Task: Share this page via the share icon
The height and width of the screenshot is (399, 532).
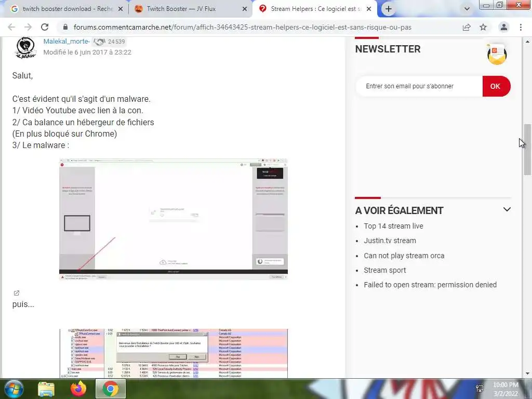Action: 467,27
